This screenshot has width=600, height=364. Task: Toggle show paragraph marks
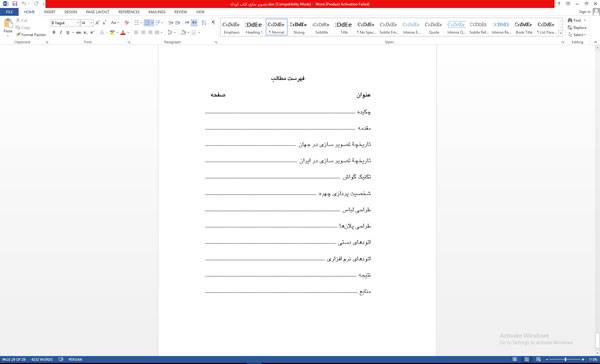213,23
